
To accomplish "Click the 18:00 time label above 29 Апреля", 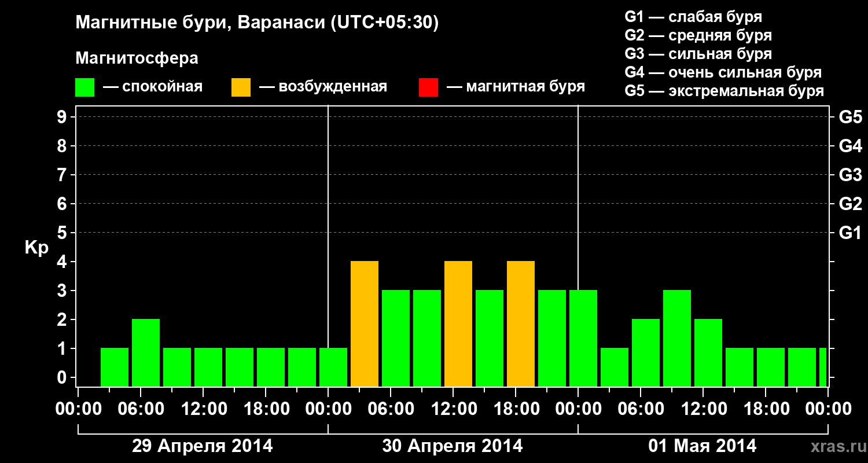I will click(266, 409).
